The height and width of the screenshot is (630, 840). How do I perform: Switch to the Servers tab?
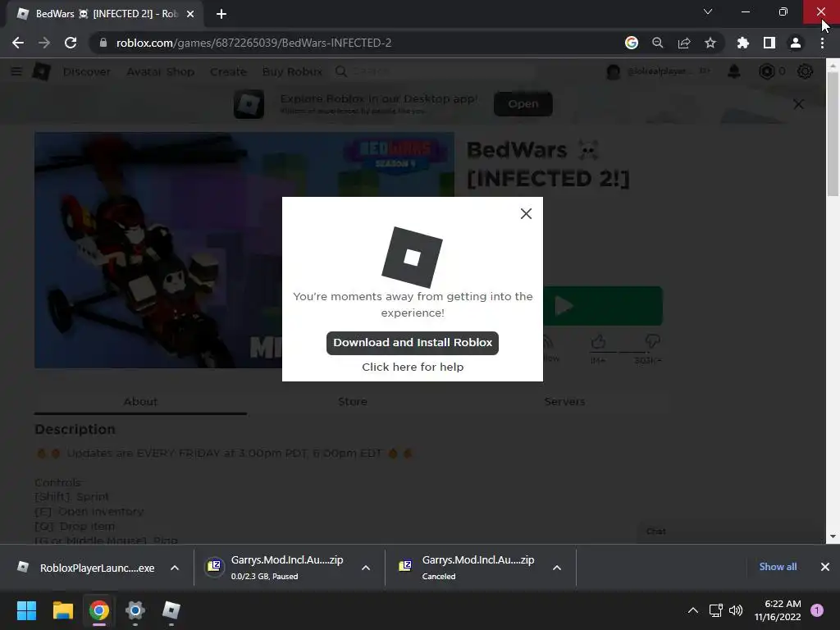tap(564, 402)
